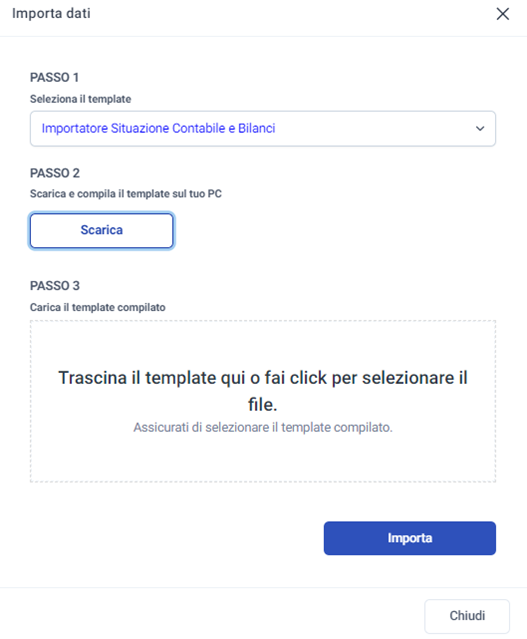Click the word 'file.' in the upload area

[x=263, y=405]
